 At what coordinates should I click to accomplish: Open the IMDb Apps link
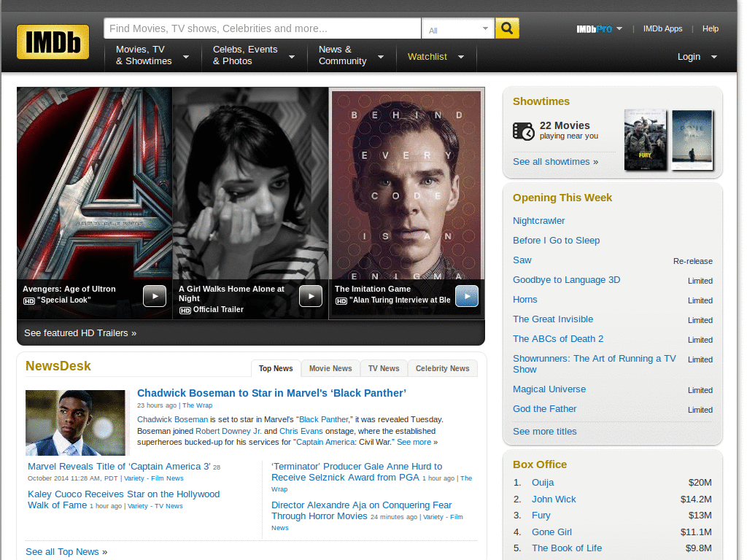[662, 28]
